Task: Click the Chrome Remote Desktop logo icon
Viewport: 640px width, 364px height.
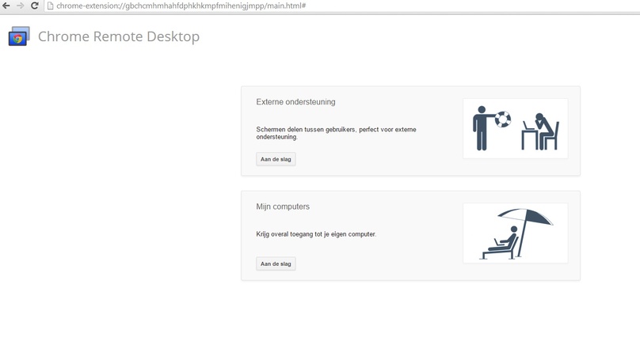Action: [19, 36]
